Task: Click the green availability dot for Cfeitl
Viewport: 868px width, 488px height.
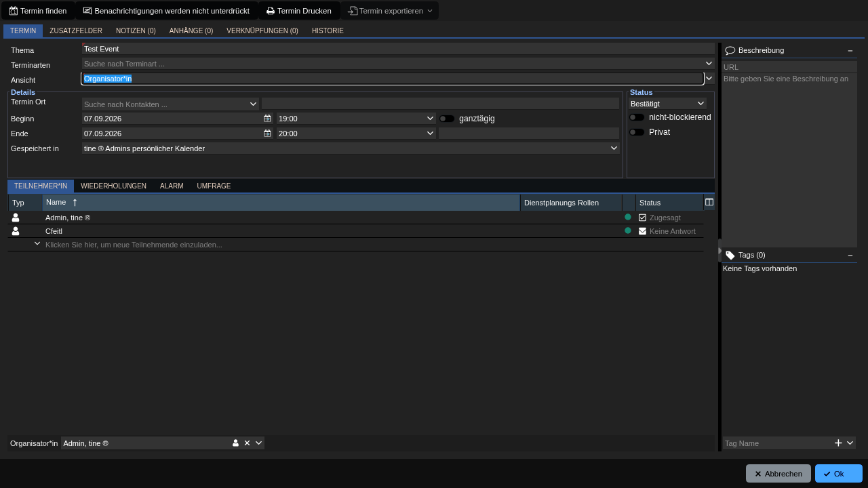Action: 627,230
